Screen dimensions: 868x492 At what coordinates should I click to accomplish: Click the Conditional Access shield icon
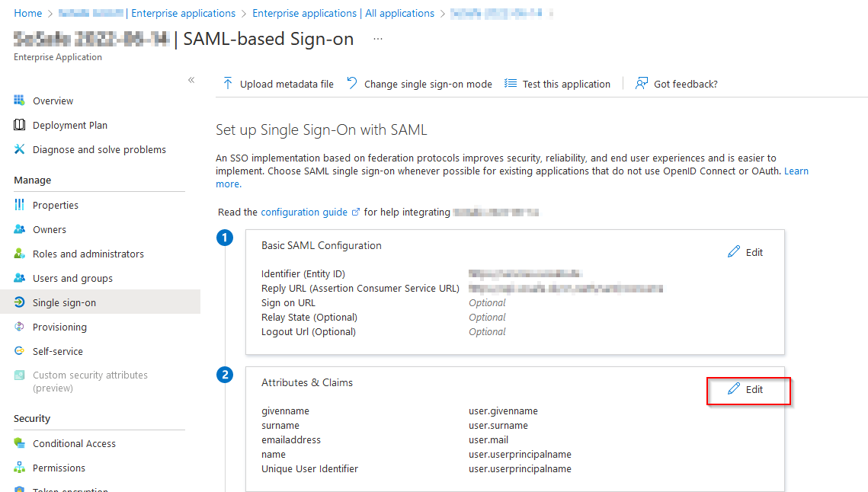click(20, 443)
